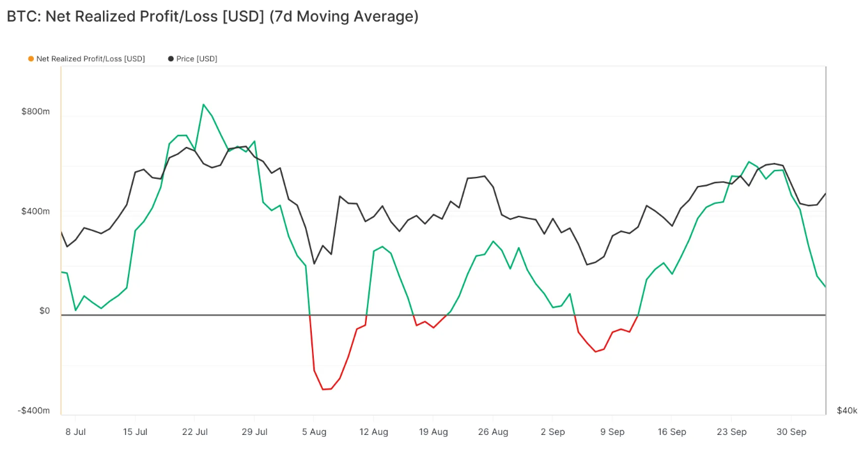Click the 19 Aug date label
Image resolution: width=868 pixels, height=449 pixels.
coord(433,432)
